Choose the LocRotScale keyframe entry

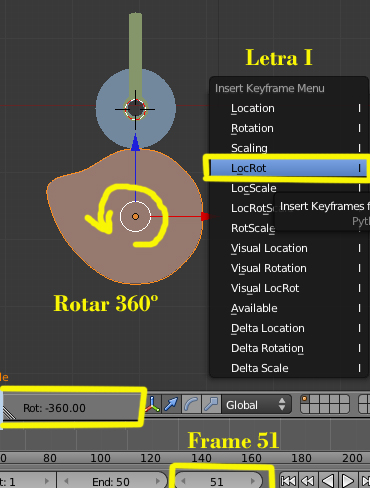[252, 208]
